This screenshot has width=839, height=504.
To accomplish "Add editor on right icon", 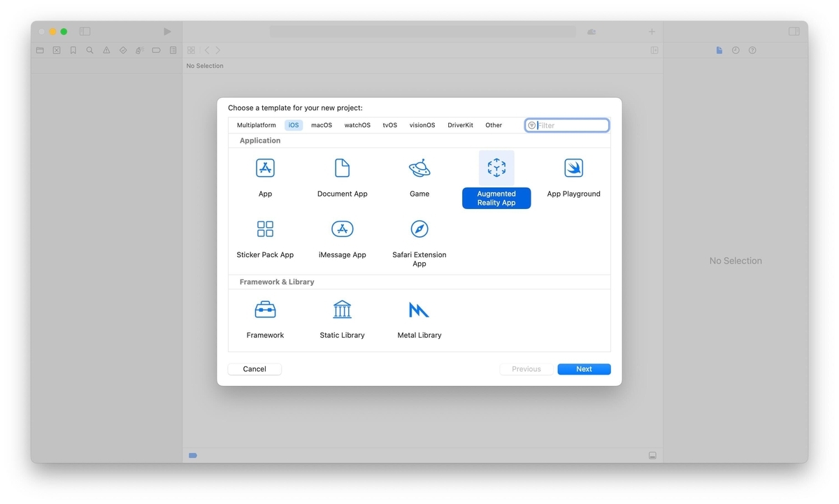I will coord(654,50).
